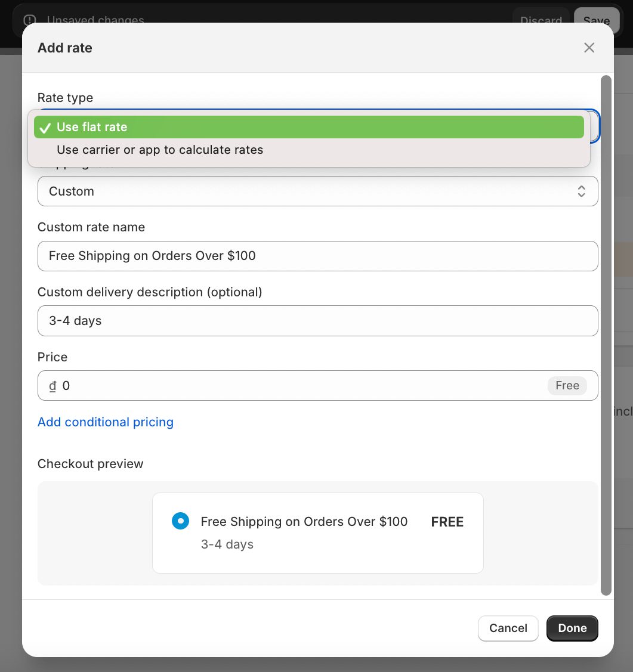Viewport: 633px width, 672px height.
Task: Confirm the rate with Done
Action: [572, 628]
